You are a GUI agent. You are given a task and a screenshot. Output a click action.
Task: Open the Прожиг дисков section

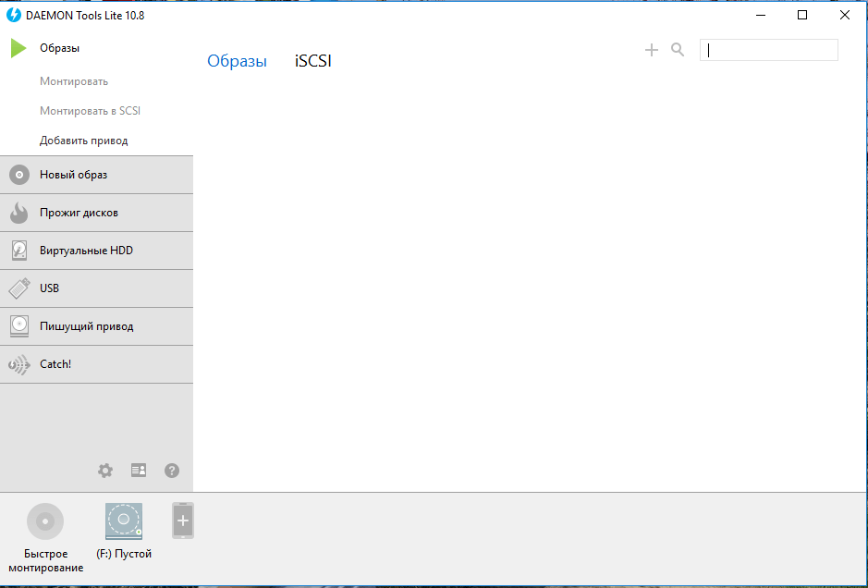[x=96, y=213]
